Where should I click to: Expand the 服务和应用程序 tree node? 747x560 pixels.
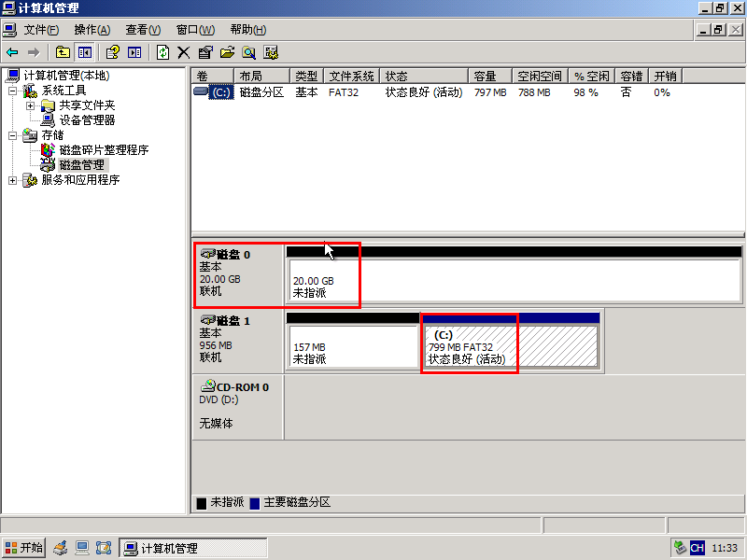point(13,180)
